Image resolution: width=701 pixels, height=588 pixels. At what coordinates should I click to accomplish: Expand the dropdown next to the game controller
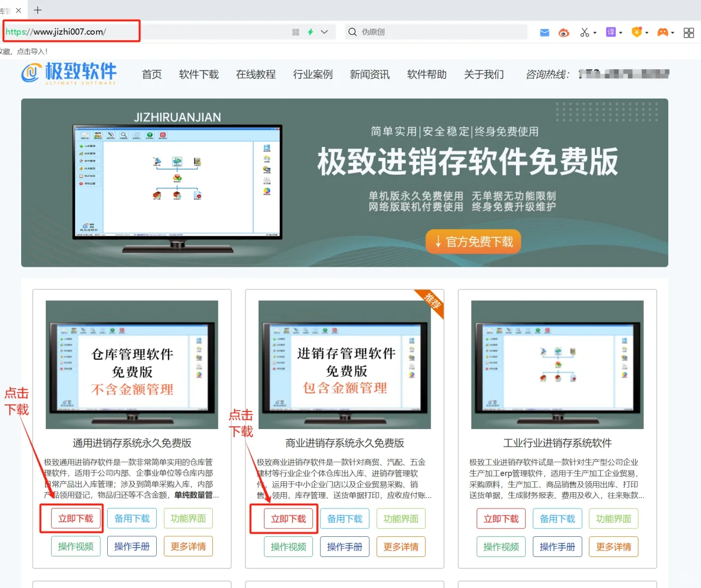(x=673, y=33)
